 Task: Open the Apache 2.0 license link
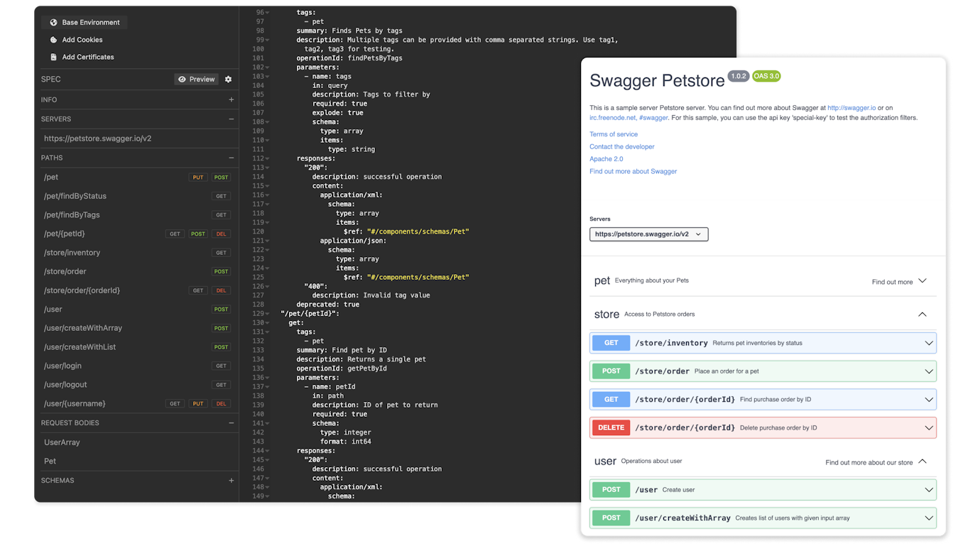click(x=606, y=158)
